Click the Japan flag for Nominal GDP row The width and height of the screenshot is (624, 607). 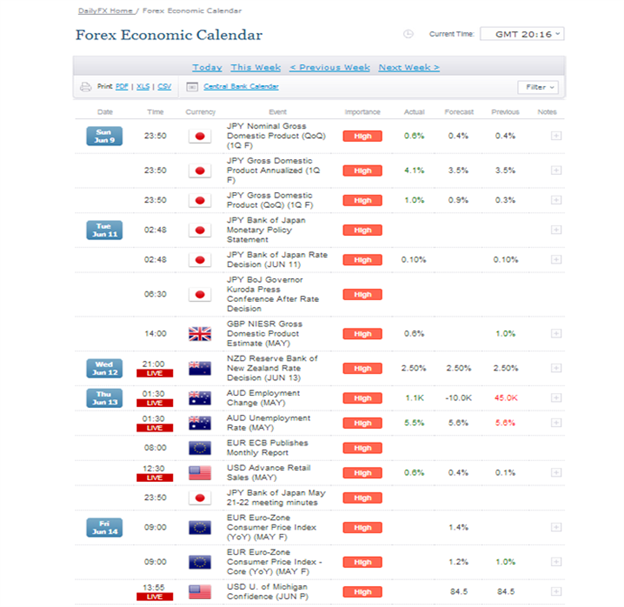[200, 136]
